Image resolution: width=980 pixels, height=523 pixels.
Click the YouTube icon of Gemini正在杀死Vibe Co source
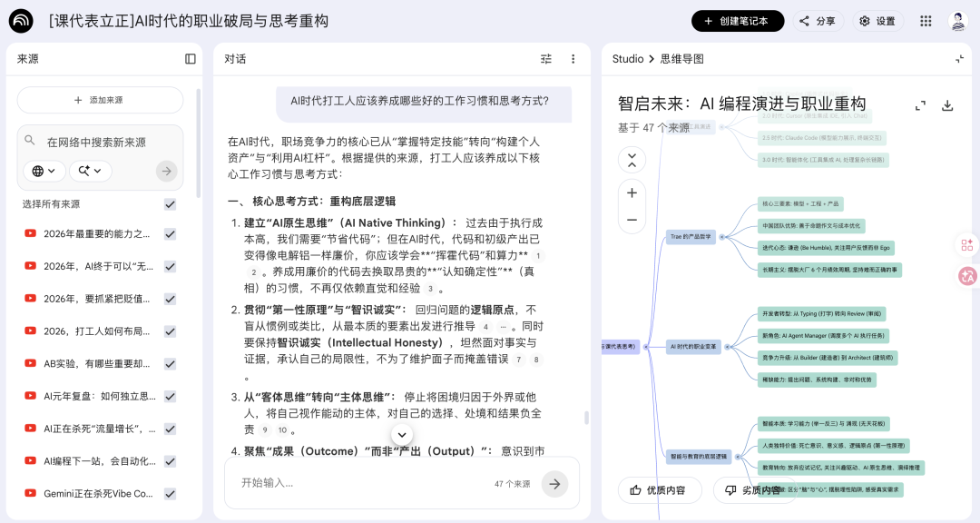click(x=30, y=493)
